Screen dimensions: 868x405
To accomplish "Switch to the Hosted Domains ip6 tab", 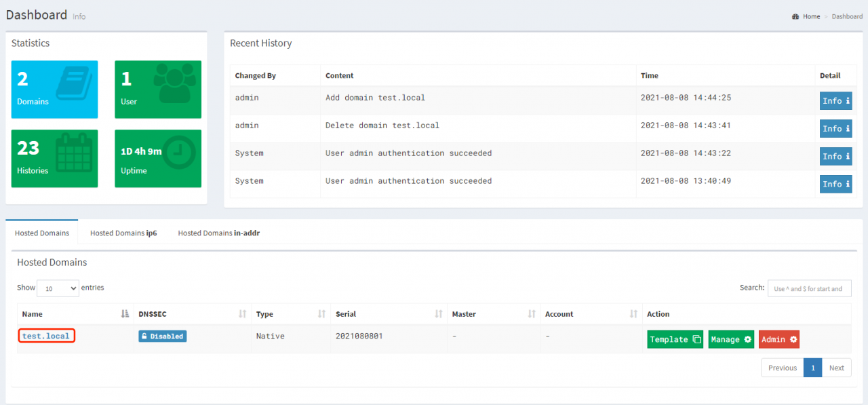I will 123,233.
